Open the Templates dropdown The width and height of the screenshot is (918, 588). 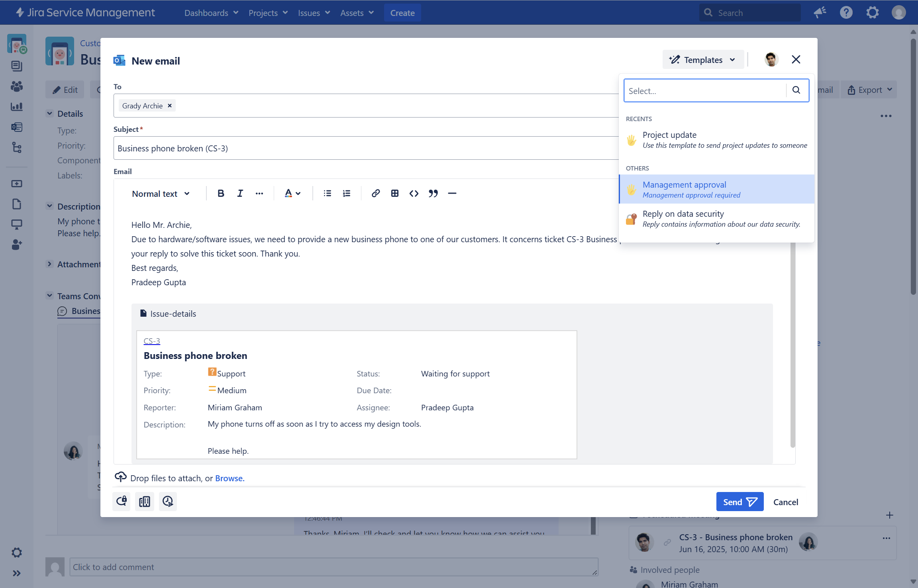(x=703, y=60)
